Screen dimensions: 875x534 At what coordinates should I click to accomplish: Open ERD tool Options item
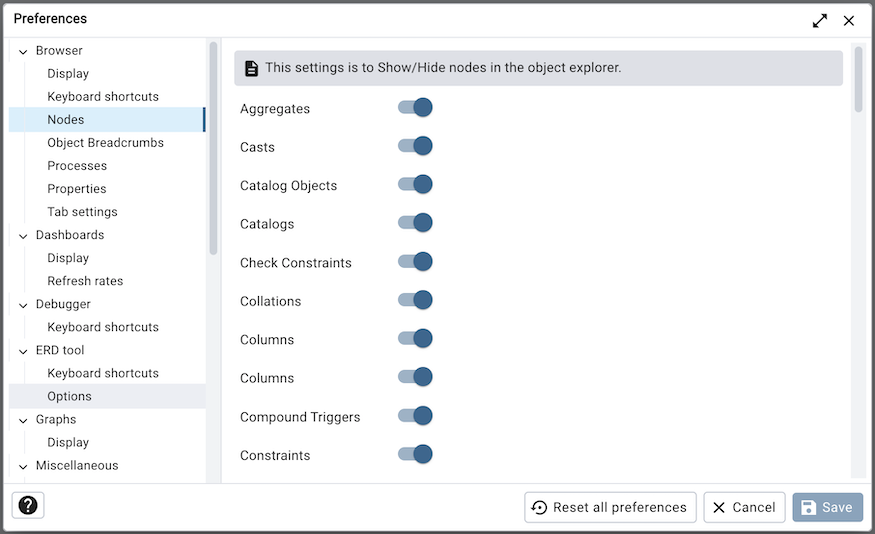tap(69, 396)
